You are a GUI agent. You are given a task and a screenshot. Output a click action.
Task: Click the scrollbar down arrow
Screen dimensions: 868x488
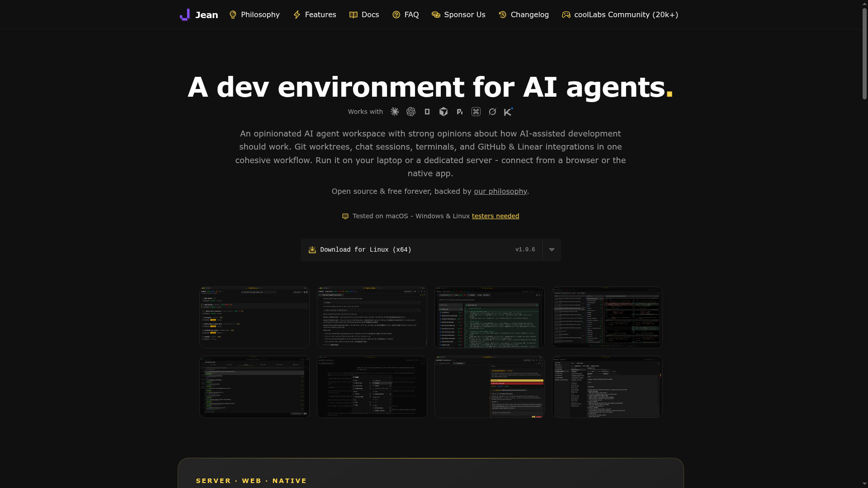865,484
